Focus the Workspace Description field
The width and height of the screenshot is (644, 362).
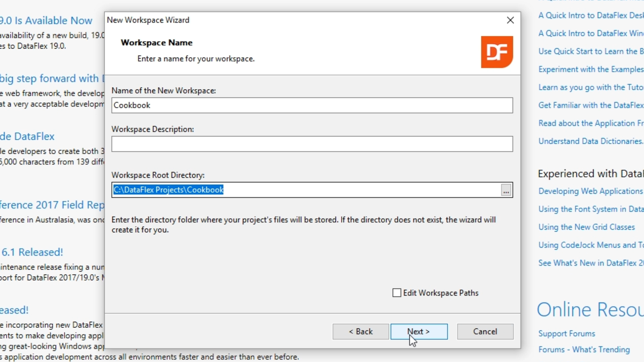pos(312,144)
